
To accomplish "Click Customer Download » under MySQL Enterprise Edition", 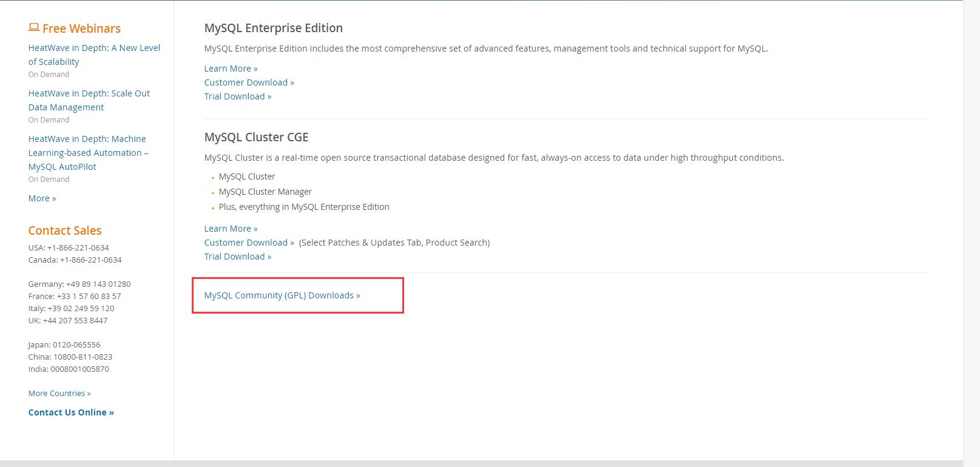I will coord(249,82).
